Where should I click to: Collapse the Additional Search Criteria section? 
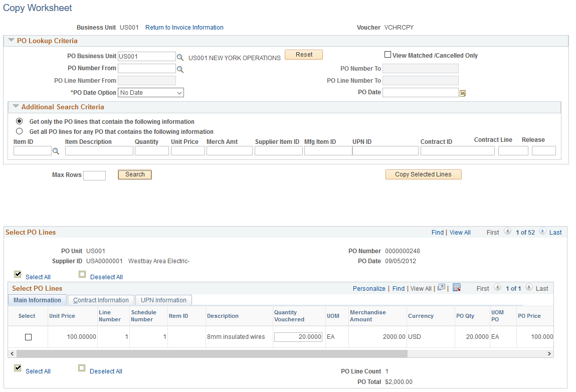click(16, 107)
